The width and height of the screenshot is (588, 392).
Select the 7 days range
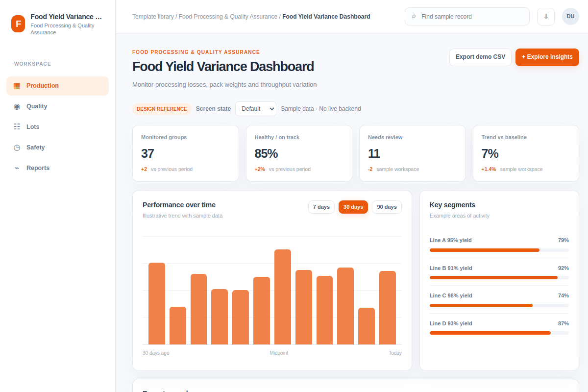click(x=321, y=207)
